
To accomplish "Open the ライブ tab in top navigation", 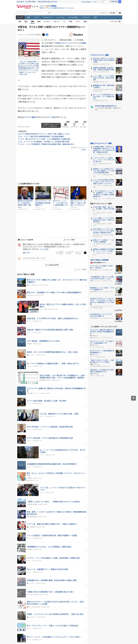I will point(37,17).
